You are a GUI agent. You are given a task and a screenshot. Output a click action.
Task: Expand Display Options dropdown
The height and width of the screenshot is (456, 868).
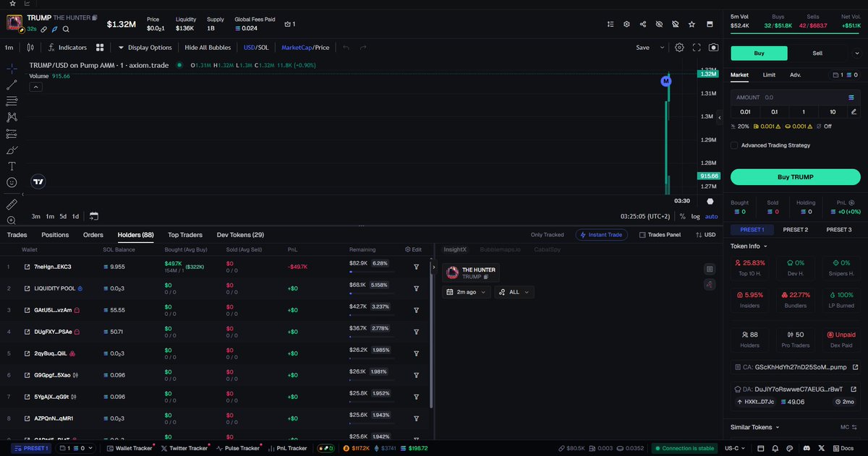[145, 48]
